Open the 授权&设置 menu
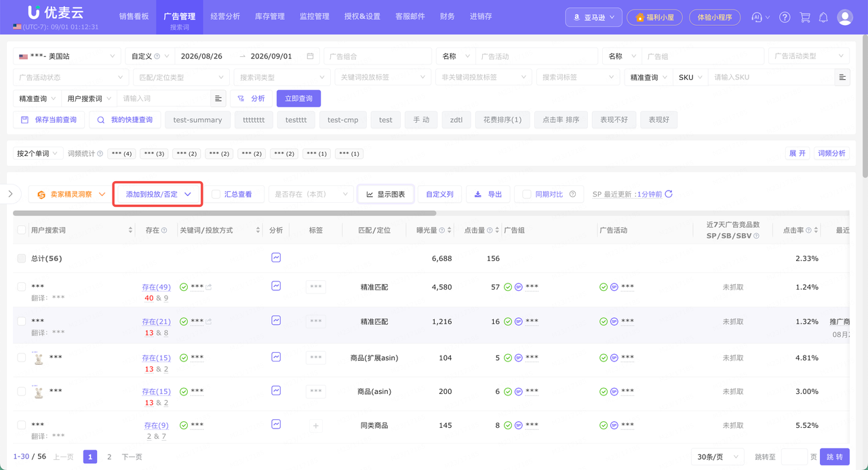This screenshot has height=470, width=868. click(362, 16)
